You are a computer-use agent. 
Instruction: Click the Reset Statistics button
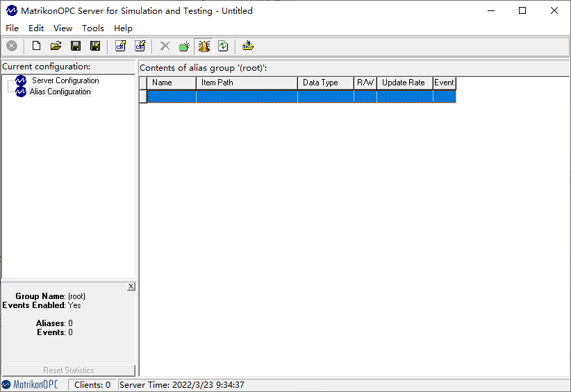tap(69, 370)
